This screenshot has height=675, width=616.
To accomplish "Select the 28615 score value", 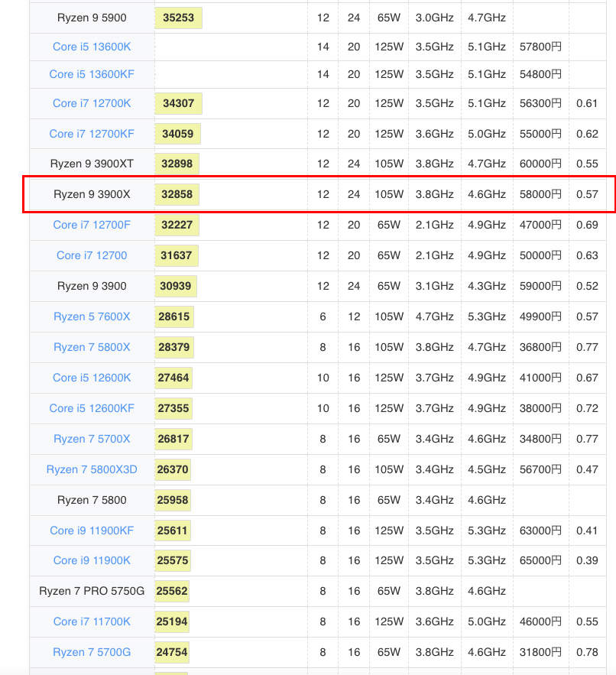I will click(174, 316).
